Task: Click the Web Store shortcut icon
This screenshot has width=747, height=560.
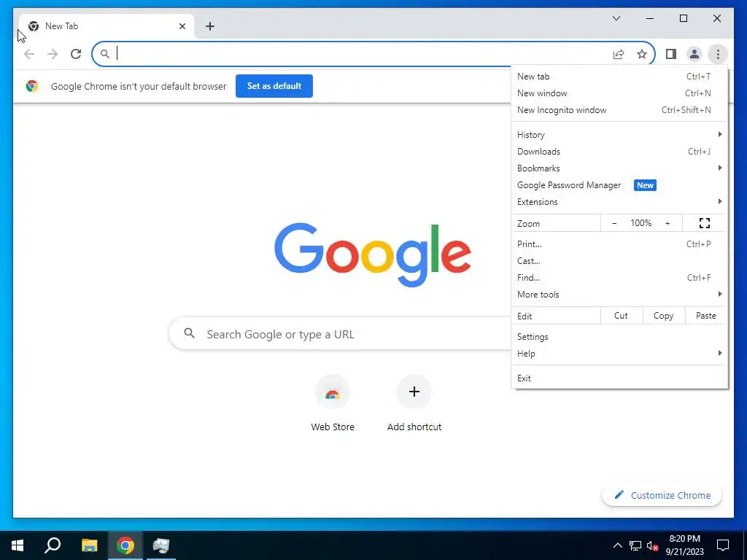Action: tap(333, 392)
